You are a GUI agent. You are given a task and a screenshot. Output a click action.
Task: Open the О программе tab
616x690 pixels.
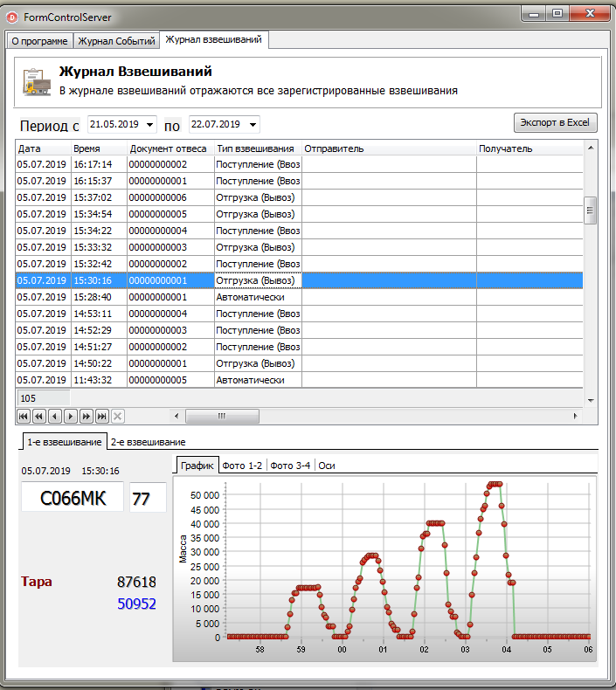point(40,41)
